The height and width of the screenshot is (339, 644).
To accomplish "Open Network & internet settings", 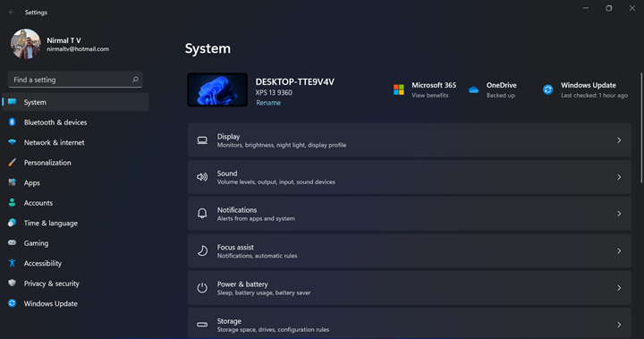I will point(54,142).
